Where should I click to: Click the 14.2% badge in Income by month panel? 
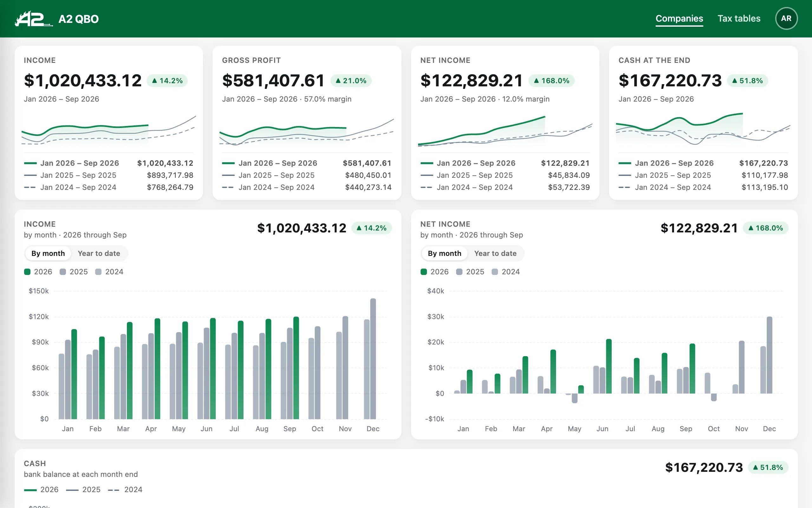point(371,228)
